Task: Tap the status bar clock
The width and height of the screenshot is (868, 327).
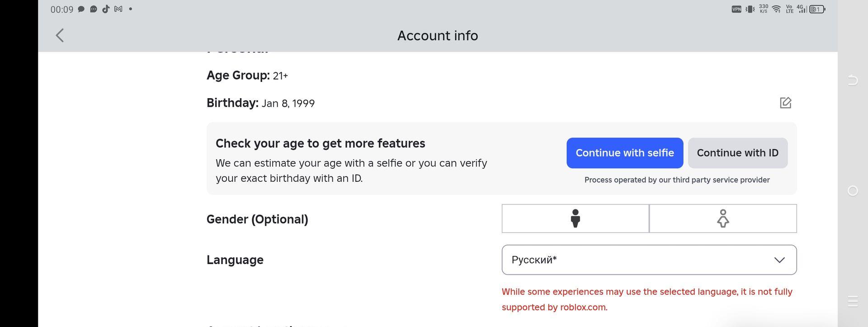Action: [62, 9]
